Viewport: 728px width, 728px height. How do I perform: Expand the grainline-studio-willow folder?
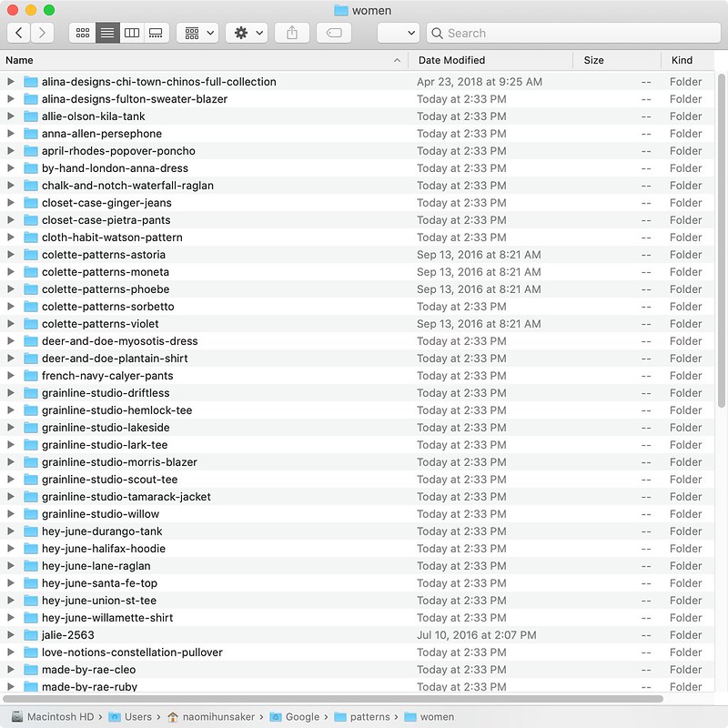click(x=11, y=514)
